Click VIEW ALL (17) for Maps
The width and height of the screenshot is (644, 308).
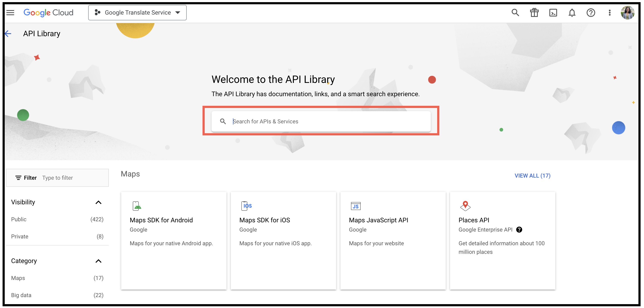pos(532,176)
